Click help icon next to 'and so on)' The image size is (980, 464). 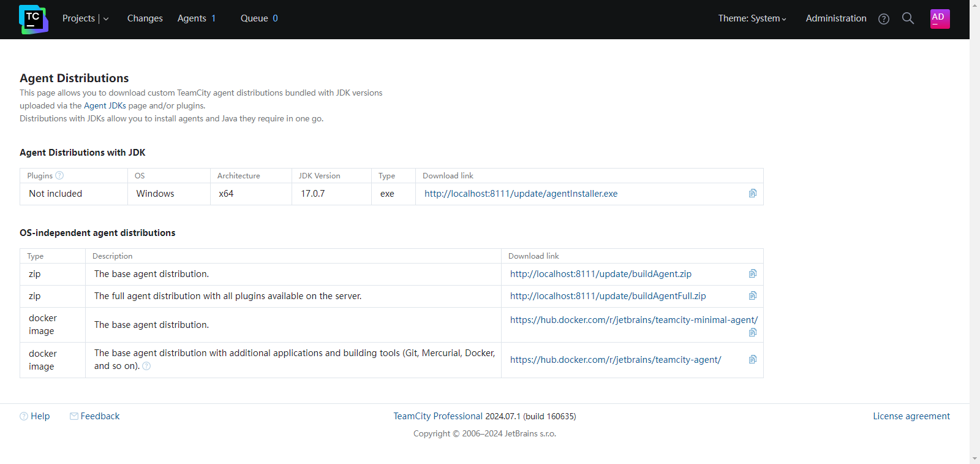146,366
